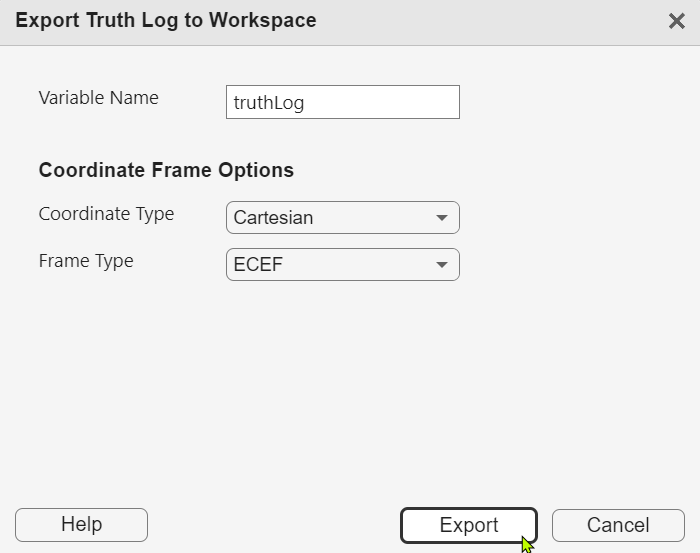Open the Frame Type dropdown
This screenshot has width=700, height=553.
point(342,265)
